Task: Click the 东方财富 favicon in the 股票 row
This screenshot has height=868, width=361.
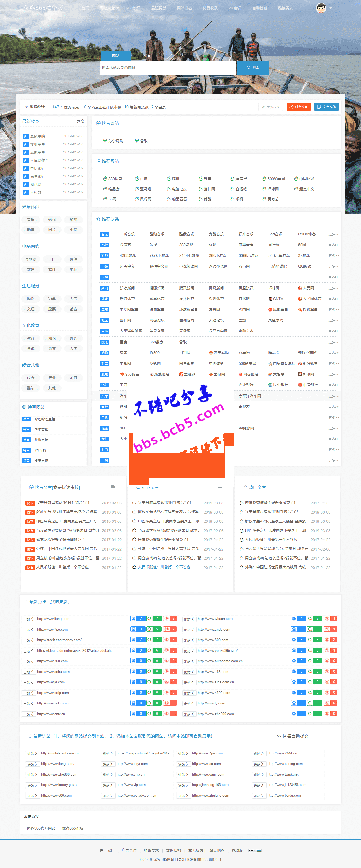Action: (x=122, y=374)
